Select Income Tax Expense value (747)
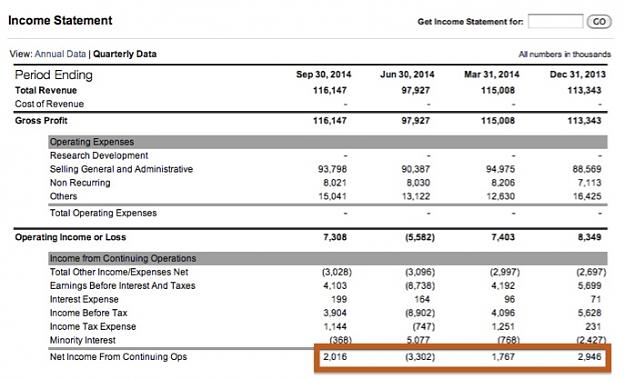 (424, 326)
